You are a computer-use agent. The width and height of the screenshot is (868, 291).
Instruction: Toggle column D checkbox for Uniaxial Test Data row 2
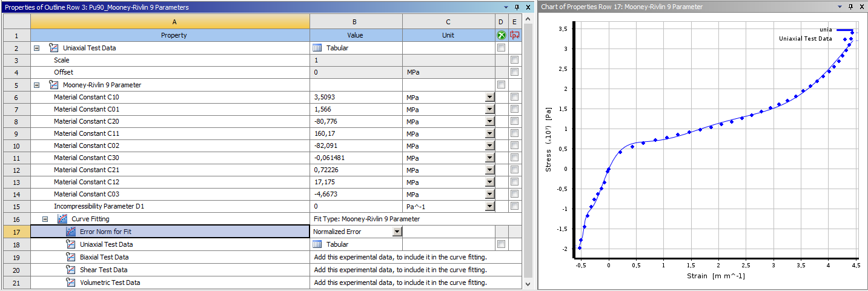[501, 48]
